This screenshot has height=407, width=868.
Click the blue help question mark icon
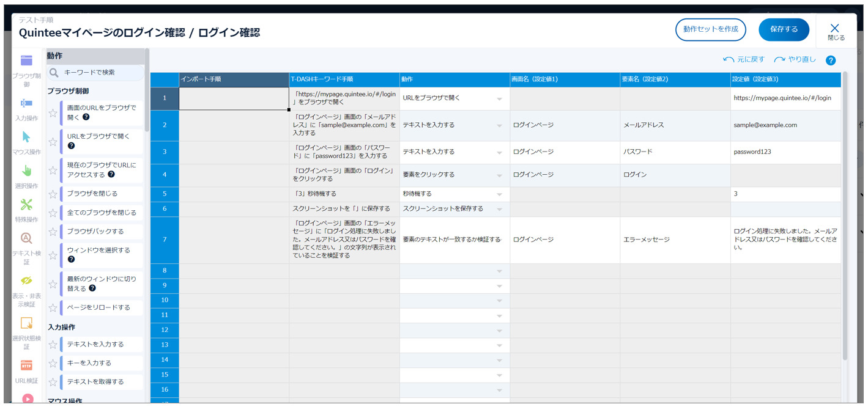tap(830, 61)
